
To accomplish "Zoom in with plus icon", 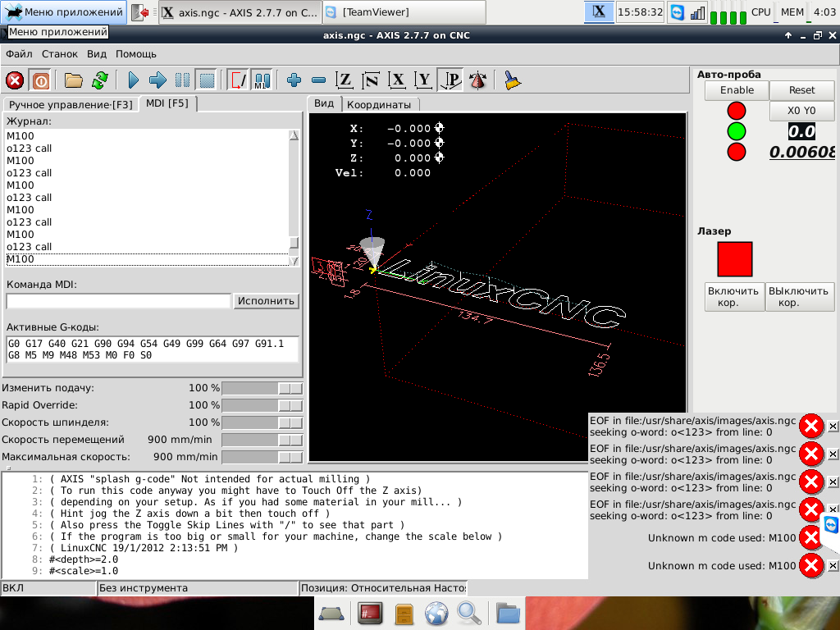I will [x=294, y=81].
